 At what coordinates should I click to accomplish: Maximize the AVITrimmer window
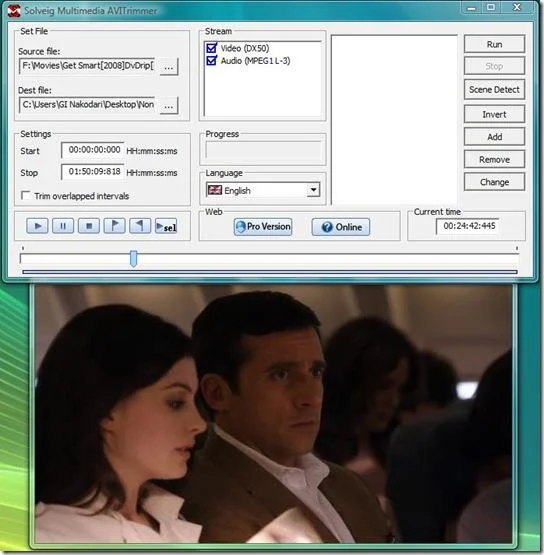click(491, 8)
